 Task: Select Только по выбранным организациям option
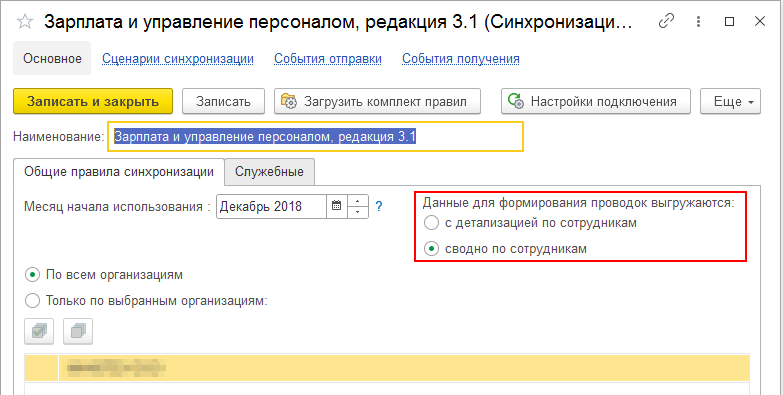click(147, 301)
